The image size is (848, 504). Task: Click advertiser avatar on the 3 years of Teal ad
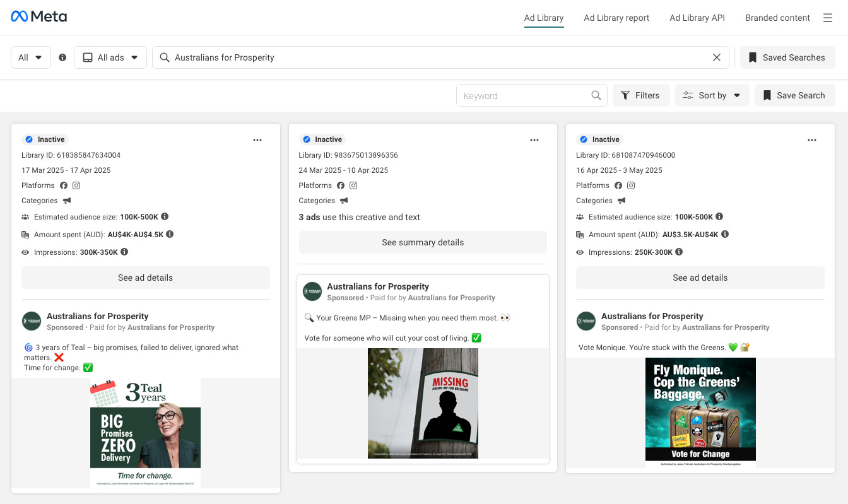click(x=32, y=321)
